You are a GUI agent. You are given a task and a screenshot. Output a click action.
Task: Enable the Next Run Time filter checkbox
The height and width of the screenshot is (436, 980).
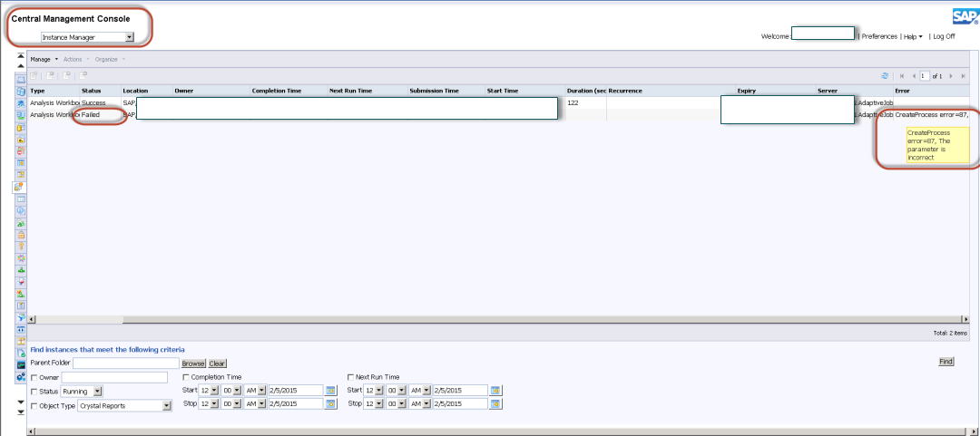click(350, 377)
